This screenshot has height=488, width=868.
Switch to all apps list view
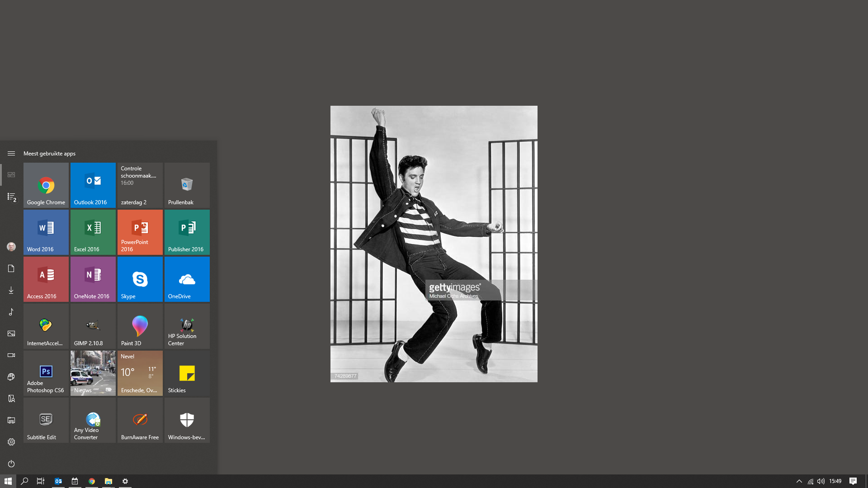tap(11, 197)
